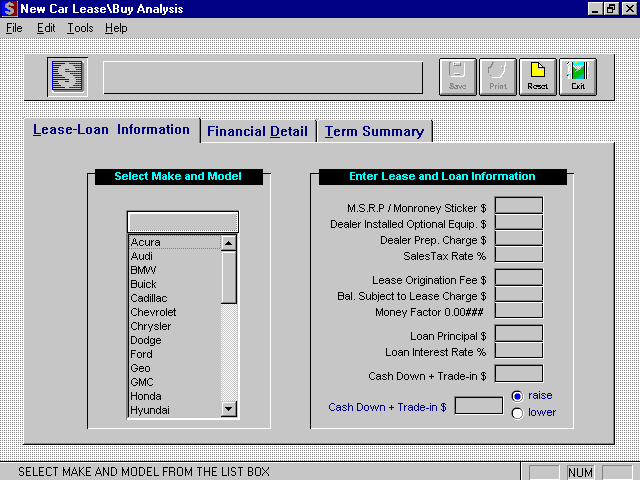The image size is (640, 480).
Task: Click the dollar-sign application logo icon
Action: coord(68,77)
